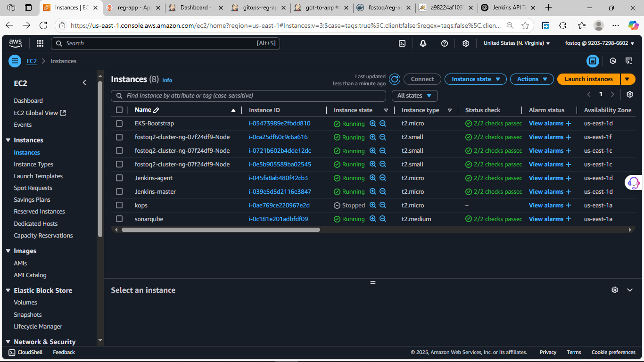Bookmark this page with star icon
This screenshot has width=644, height=362.
525,25
